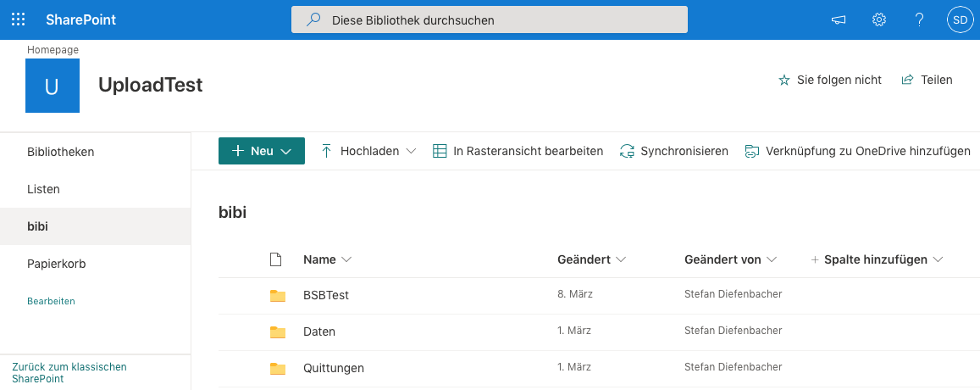Open the 'Spalte hinzufügen' column dropdown
This screenshot has width=980, height=390.
(877, 259)
